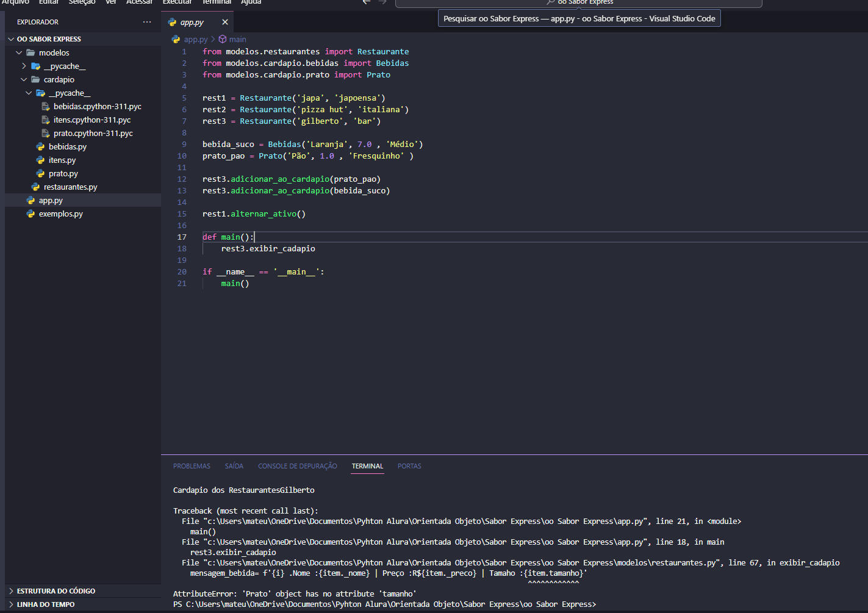Close the app.py editor tab
This screenshot has height=613, width=868.
225,22
